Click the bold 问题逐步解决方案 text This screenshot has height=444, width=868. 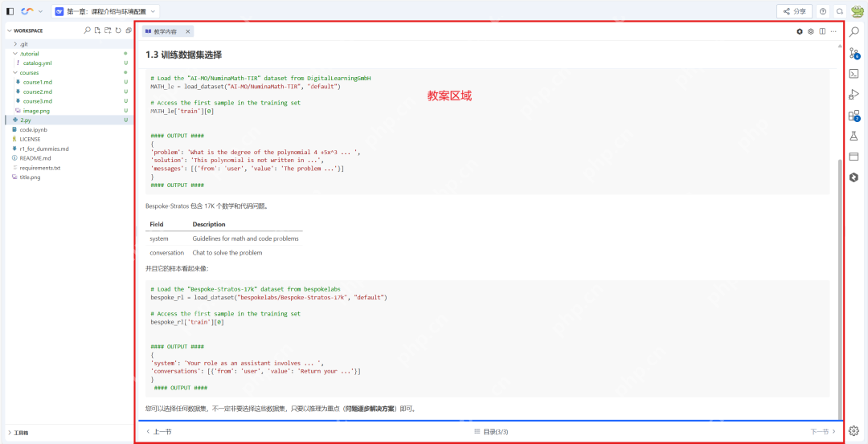(371, 409)
